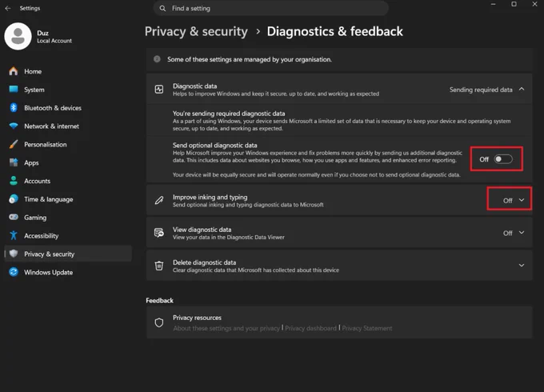Click the Duz Local Account name

click(x=54, y=37)
